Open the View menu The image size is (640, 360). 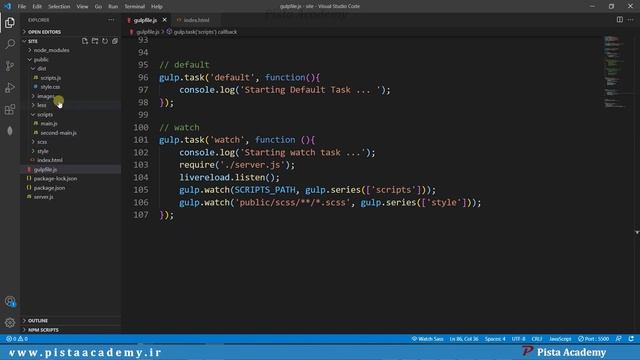pyautogui.click(x=82, y=7)
